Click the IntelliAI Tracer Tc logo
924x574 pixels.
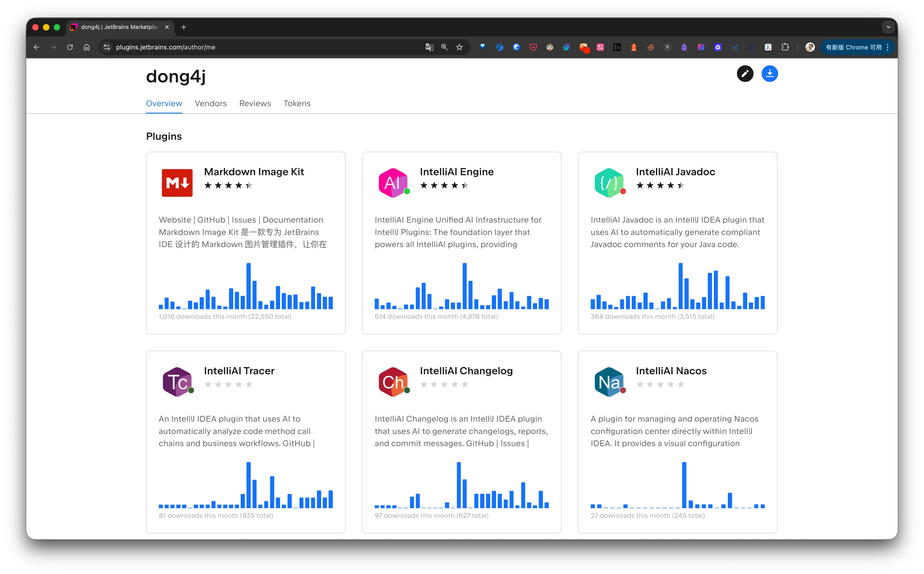coord(177,381)
